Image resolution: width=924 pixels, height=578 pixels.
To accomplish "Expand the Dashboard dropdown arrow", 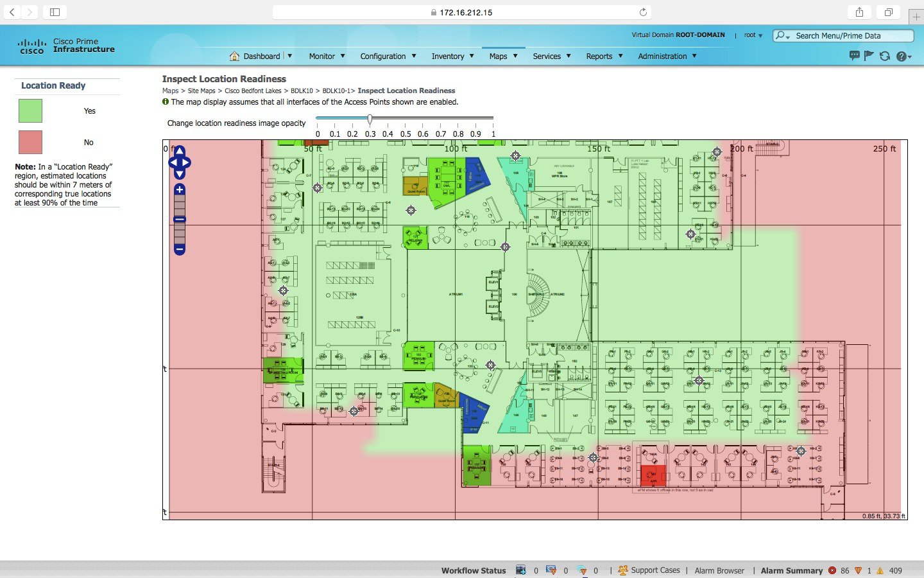I will point(290,57).
